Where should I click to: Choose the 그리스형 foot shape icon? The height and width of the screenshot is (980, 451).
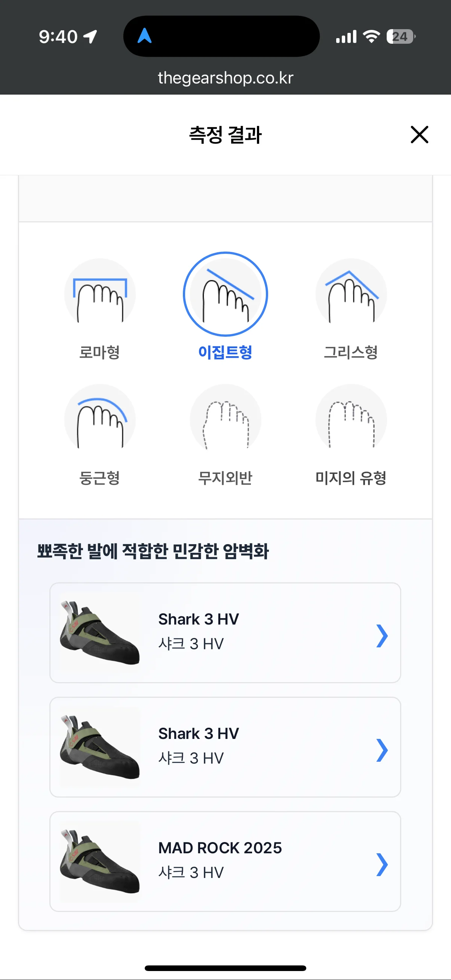(x=351, y=294)
